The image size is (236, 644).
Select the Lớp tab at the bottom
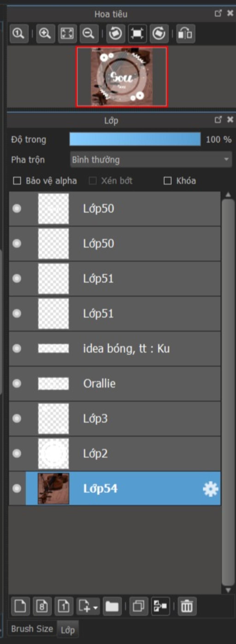click(68, 629)
